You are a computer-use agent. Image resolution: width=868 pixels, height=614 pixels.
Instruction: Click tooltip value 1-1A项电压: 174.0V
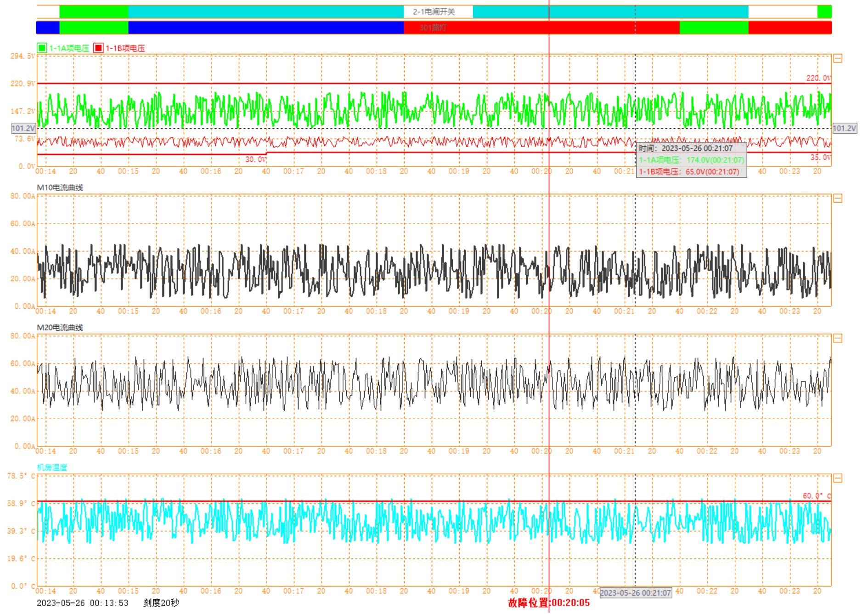pos(691,160)
